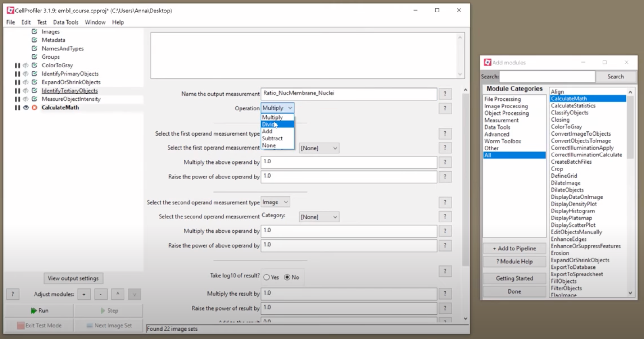This screenshot has height=339, width=644.
Task: Toggle eye display icon for MeasureObjectIntensity
Action: coord(26,99)
